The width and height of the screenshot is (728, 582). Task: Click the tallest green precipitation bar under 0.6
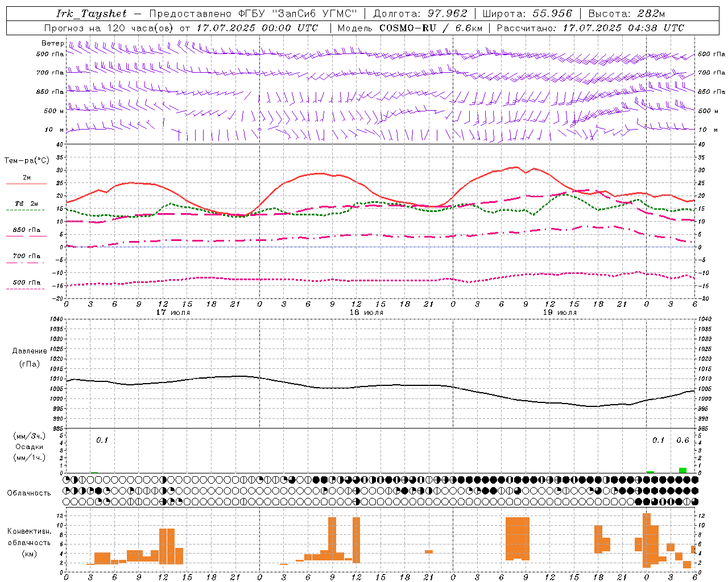[682, 470]
